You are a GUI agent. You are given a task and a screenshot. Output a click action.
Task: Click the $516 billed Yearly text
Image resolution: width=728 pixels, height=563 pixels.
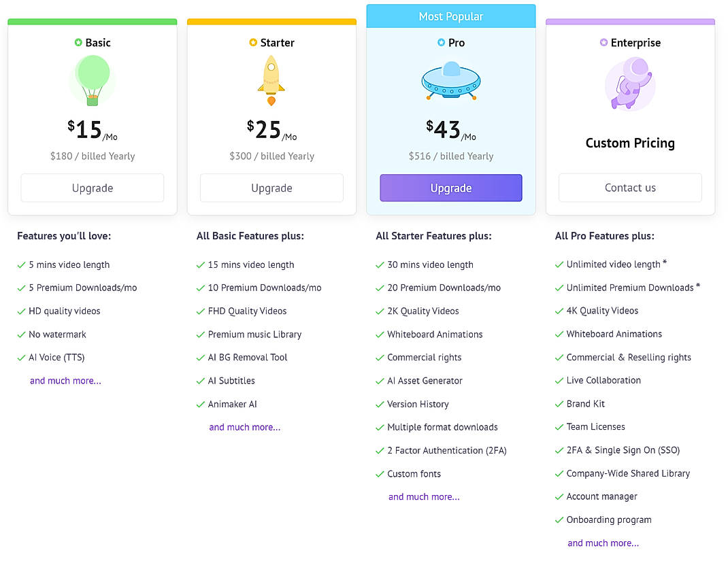[450, 156]
